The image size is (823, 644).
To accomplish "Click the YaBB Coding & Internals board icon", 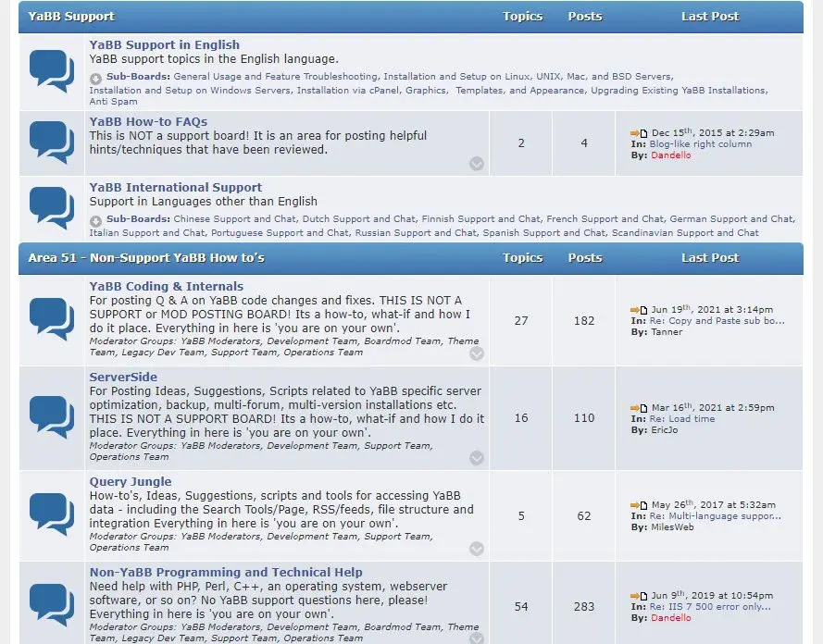I will (x=52, y=319).
